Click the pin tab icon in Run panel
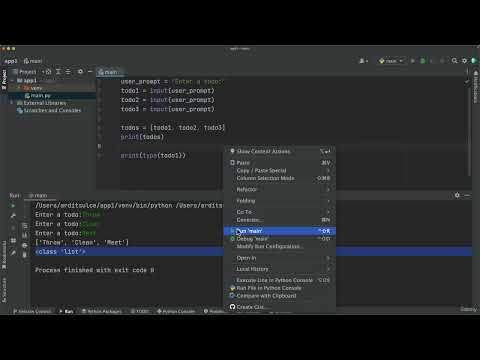The image size is (480, 360). 13,253
